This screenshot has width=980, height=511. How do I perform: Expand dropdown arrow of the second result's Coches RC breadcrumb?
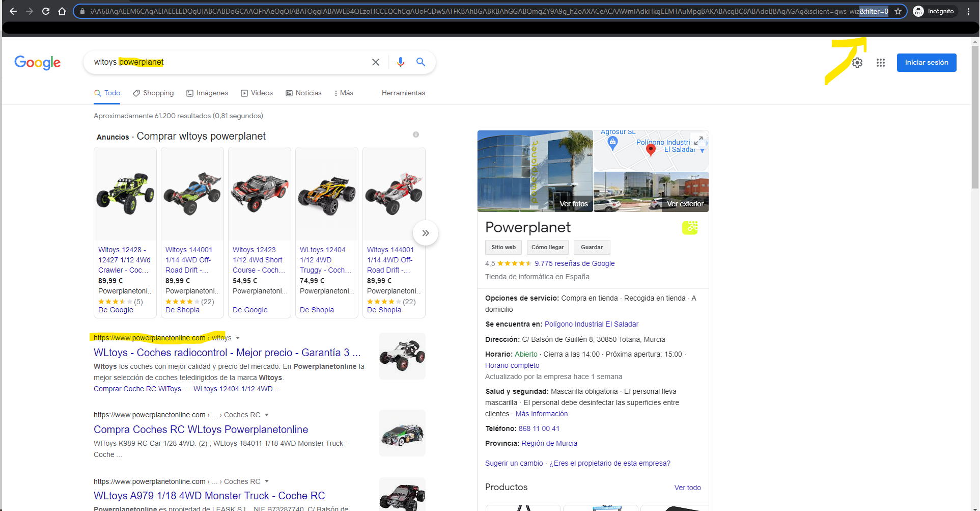(x=267, y=415)
